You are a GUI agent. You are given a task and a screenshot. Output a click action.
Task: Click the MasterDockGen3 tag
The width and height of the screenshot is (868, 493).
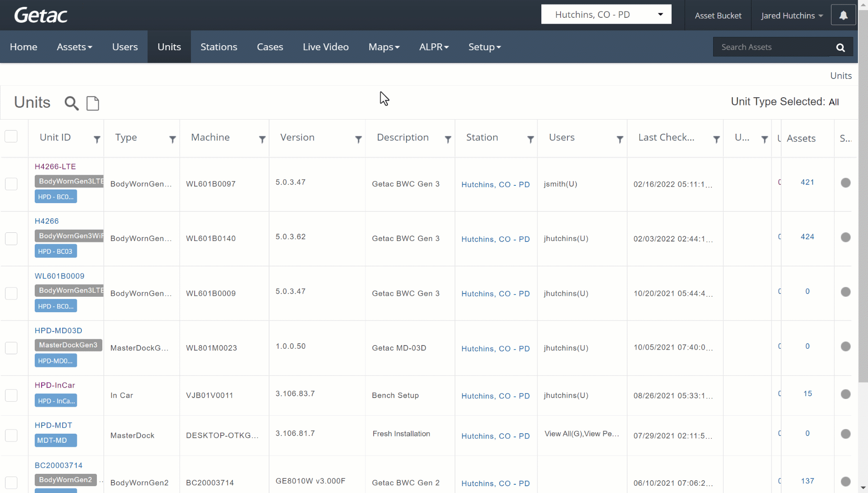coord(68,345)
